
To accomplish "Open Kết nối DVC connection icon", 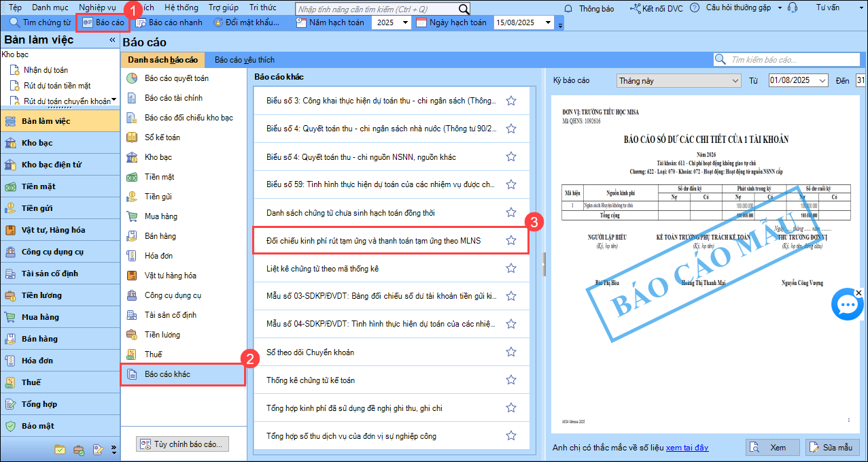I will coord(636,8).
